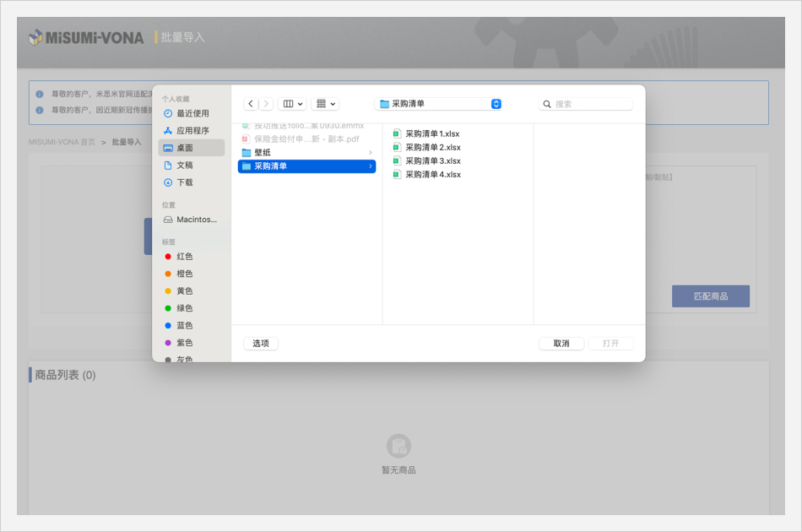Image resolution: width=802 pixels, height=532 pixels.
Task: Select the 红色 red tag
Action: point(184,257)
